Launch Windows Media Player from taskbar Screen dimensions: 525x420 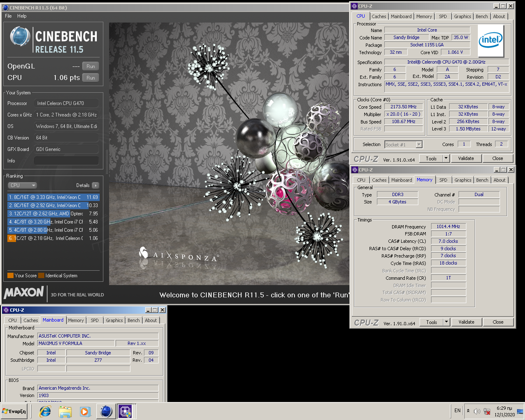(x=85, y=411)
